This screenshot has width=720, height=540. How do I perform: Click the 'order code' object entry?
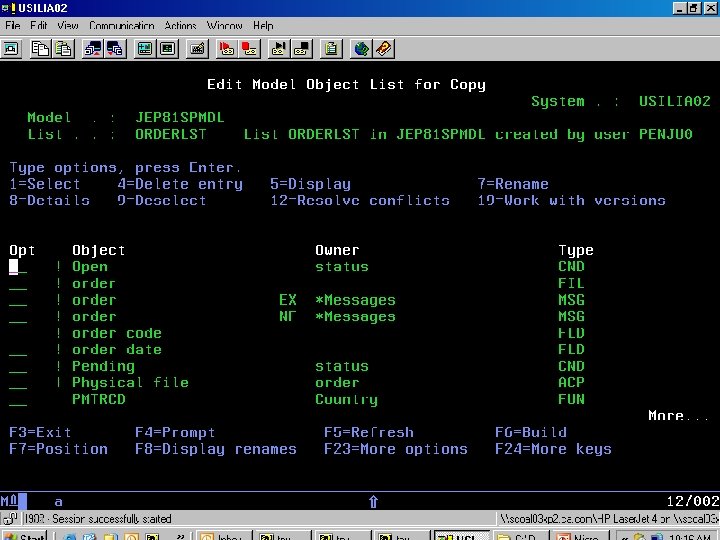[x=117, y=333]
